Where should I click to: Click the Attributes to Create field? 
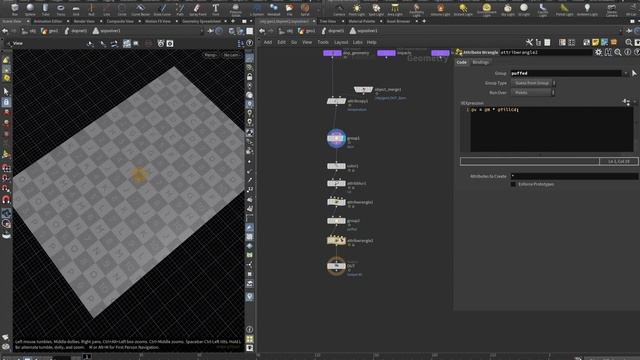[574, 176]
